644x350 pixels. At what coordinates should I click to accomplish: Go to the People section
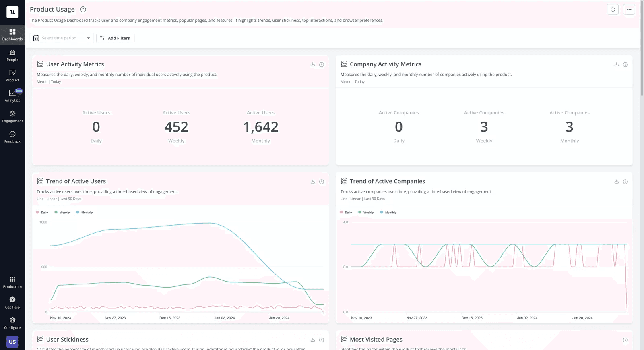(x=12, y=56)
